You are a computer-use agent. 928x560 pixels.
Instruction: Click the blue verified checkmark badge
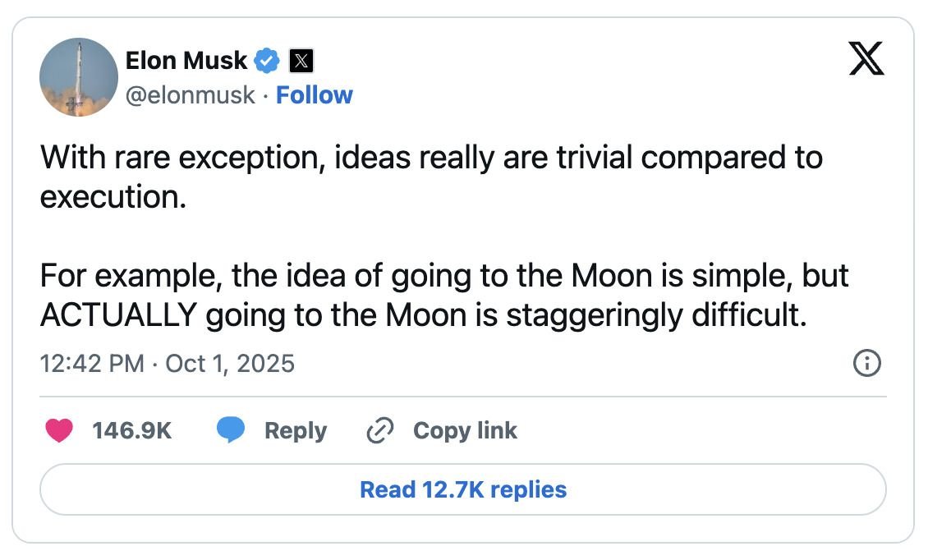click(268, 61)
